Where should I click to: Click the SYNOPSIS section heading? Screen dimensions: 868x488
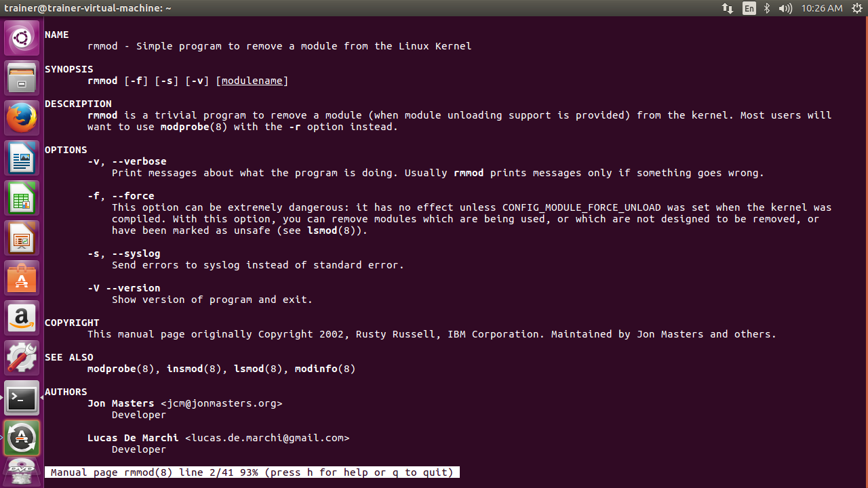69,69
